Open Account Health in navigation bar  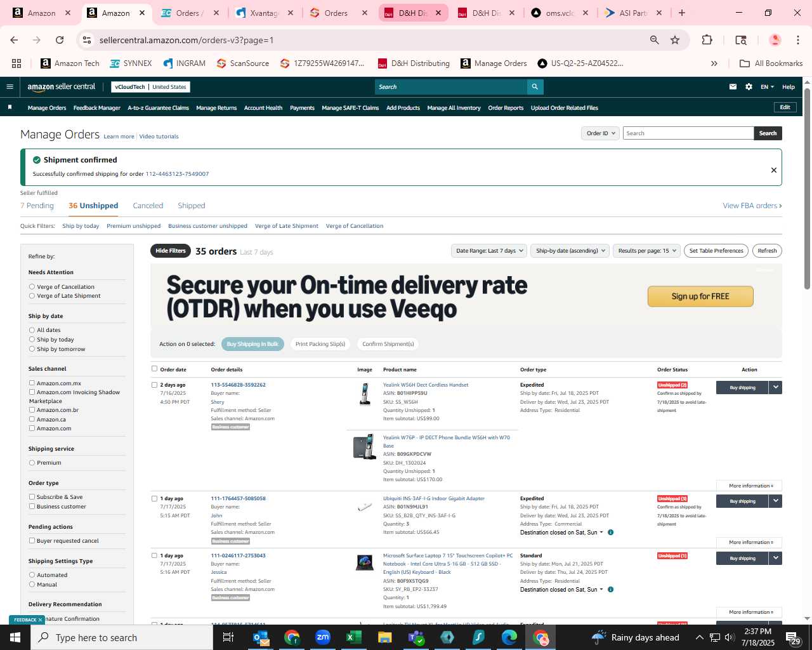pyautogui.click(x=263, y=108)
